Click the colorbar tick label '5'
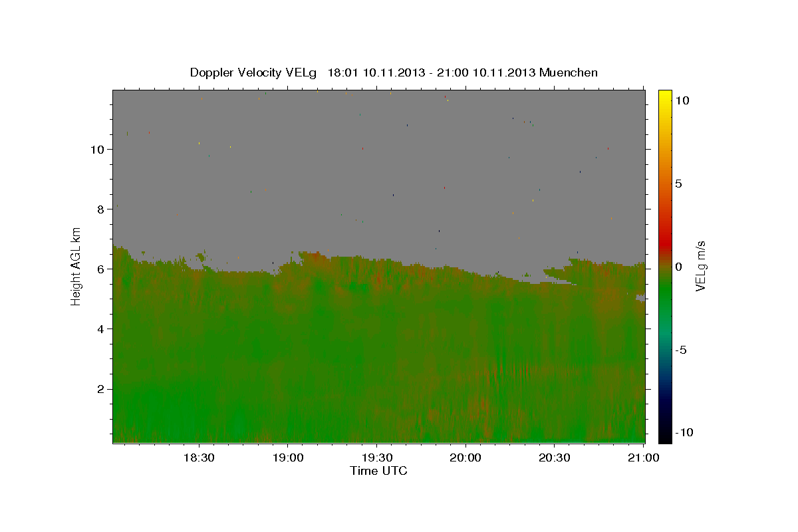This screenshot has height=532, width=798. [x=678, y=184]
